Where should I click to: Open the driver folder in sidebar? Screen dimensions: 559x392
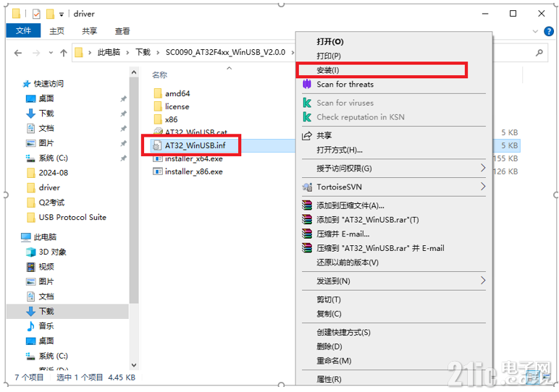pyautogui.click(x=49, y=187)
